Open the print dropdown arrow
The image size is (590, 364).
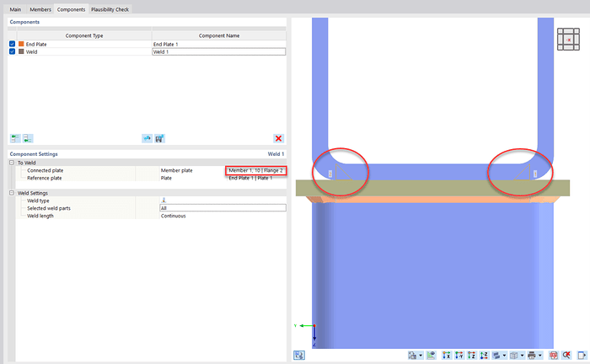pyautogui.click(x=539, y=356)
